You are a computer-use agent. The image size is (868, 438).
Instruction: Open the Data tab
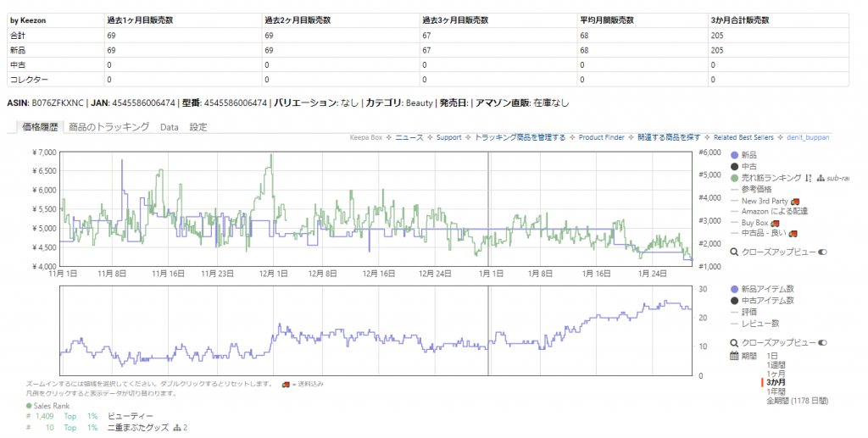170,127
